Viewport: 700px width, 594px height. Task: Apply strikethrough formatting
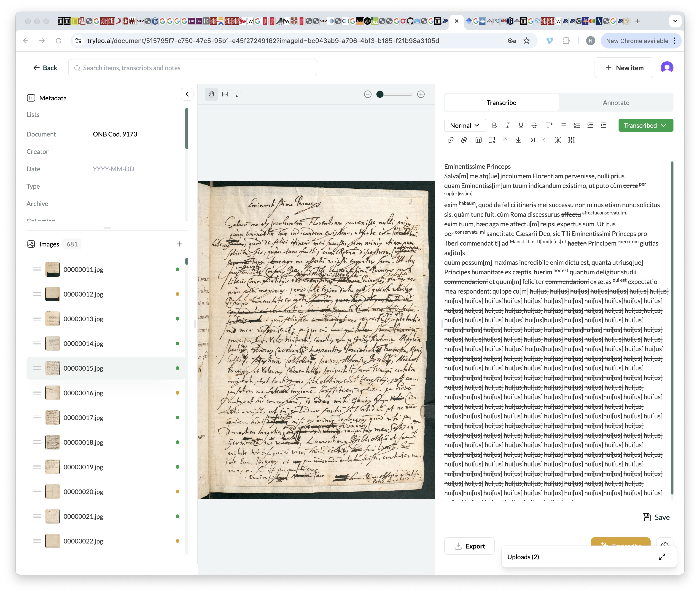(x=534, y=126)
